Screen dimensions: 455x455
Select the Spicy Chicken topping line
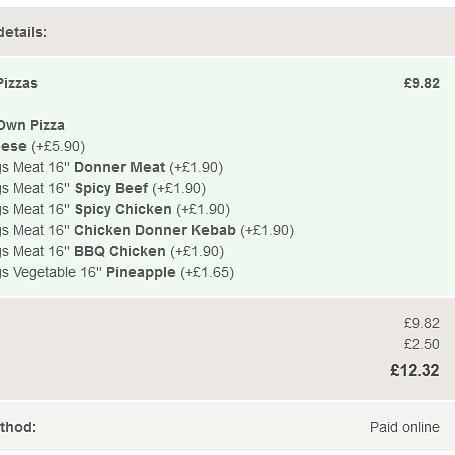tap(115, 209)
